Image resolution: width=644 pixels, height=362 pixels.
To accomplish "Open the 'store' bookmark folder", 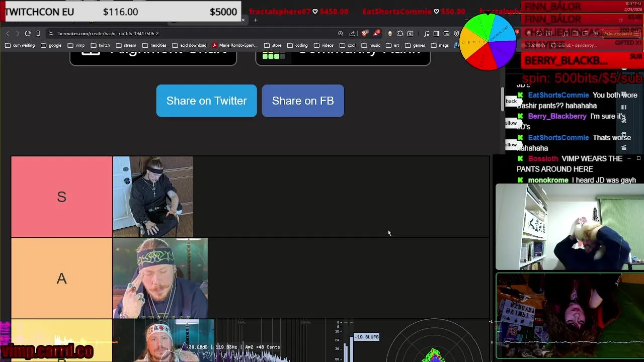I will pos(273,45).
